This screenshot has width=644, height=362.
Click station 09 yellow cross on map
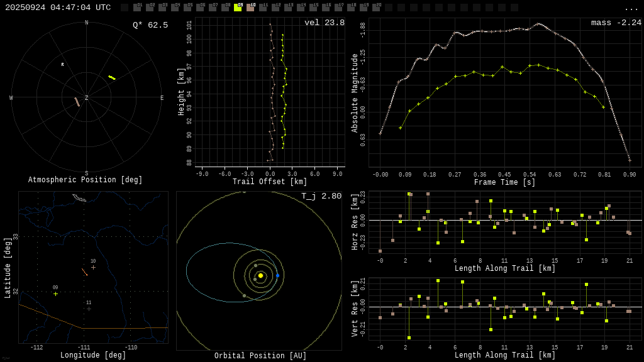[x=55, y=293]
